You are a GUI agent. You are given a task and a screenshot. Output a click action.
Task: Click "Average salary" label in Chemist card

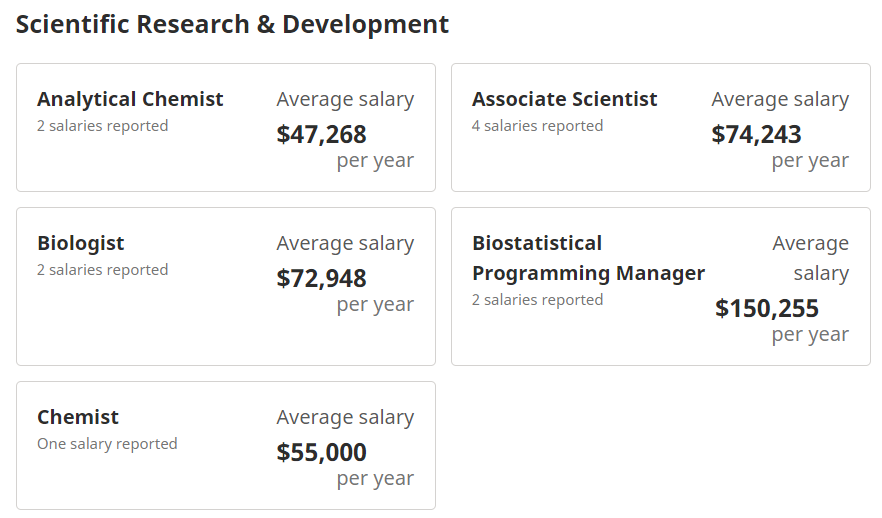coord(345,417)
